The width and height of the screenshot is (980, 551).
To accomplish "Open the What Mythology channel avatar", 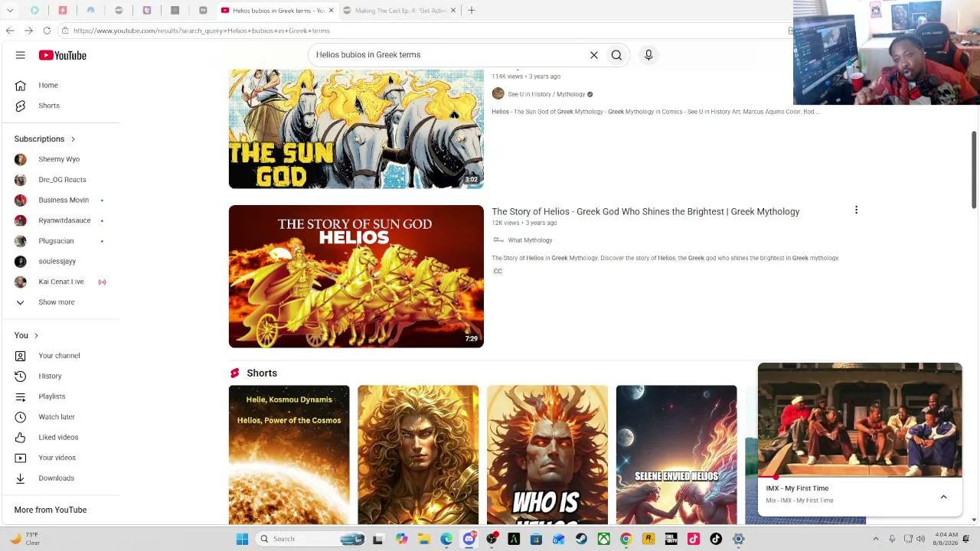I will pyautogui.click(x=498, y=240).
